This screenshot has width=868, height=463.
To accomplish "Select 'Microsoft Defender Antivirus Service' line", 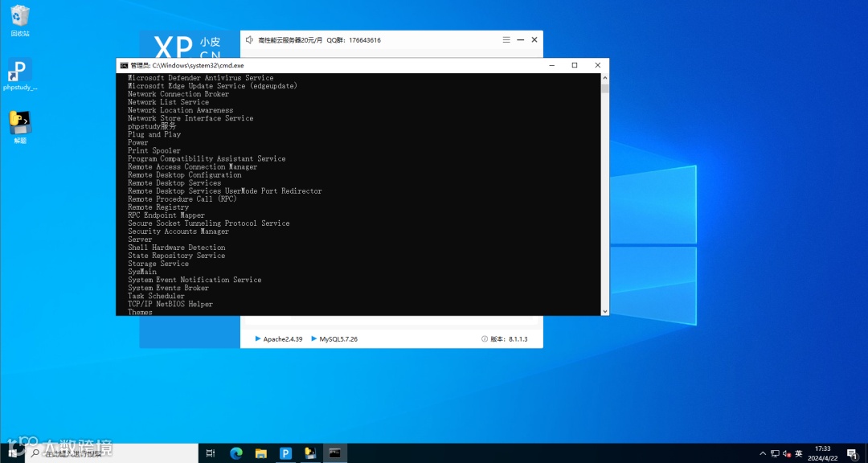I will [x=200, y=78].
